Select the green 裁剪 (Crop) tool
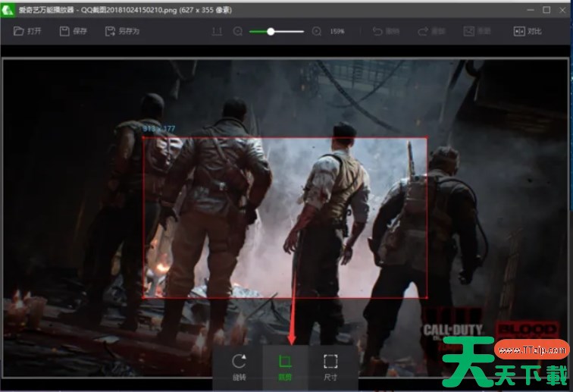 pyautogui.click(x=285, y=366)
